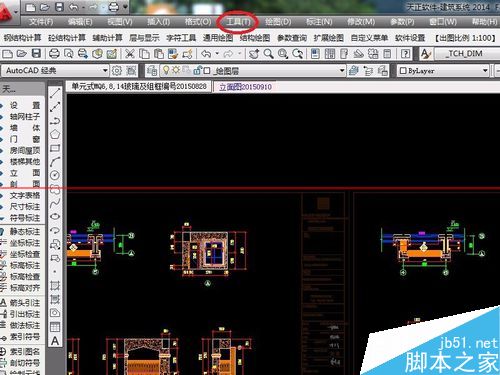Click 层与显示 menu button
This screenshot has height=375, width=500.
pos(144,38)
